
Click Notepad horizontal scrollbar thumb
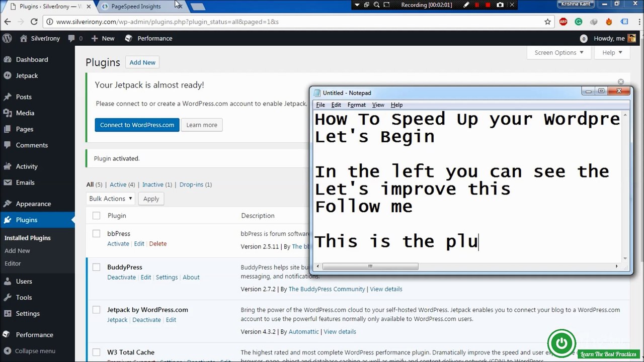[370, 266]
